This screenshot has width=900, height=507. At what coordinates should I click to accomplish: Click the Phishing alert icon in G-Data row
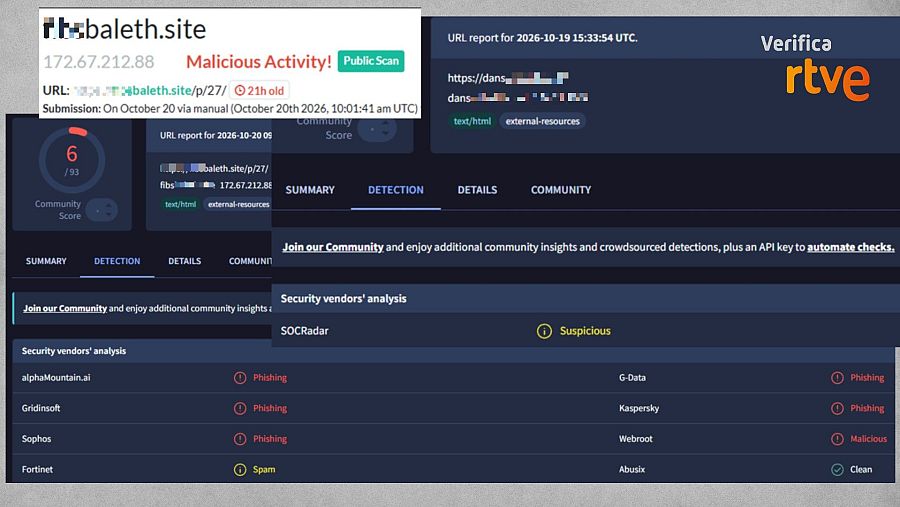[x=837, y=378]
